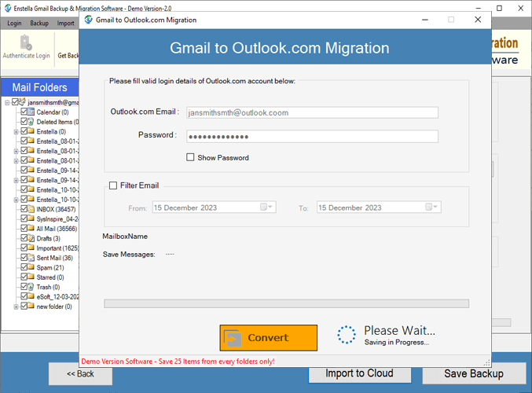532x393 pixels.
Task: Click the Save Backup button
Action: click(x=473, y=373)
